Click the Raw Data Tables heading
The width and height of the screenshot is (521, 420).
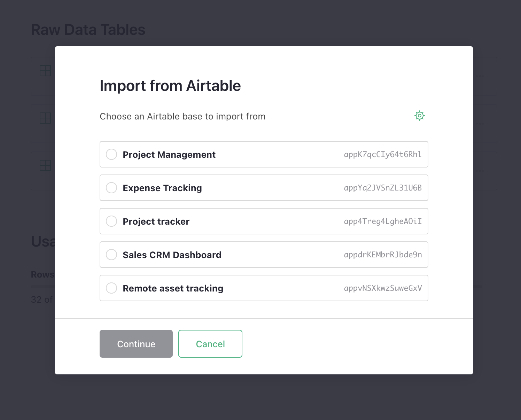(88, 29)
